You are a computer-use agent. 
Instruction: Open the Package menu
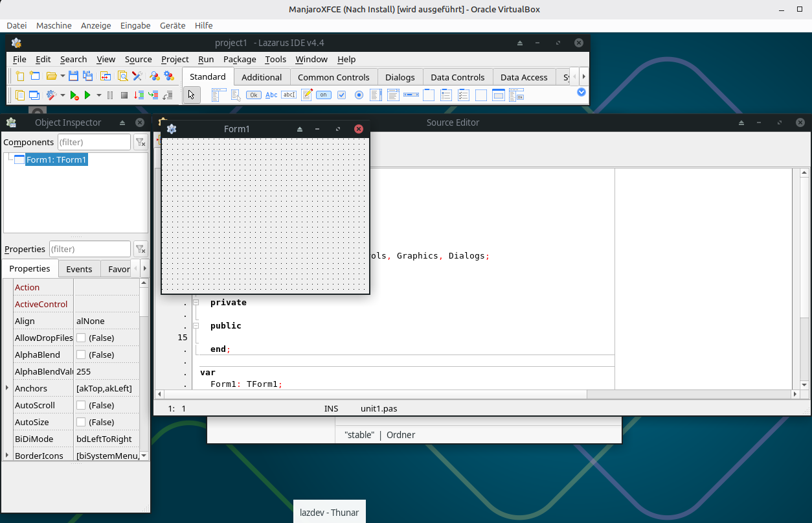point(240,59)
